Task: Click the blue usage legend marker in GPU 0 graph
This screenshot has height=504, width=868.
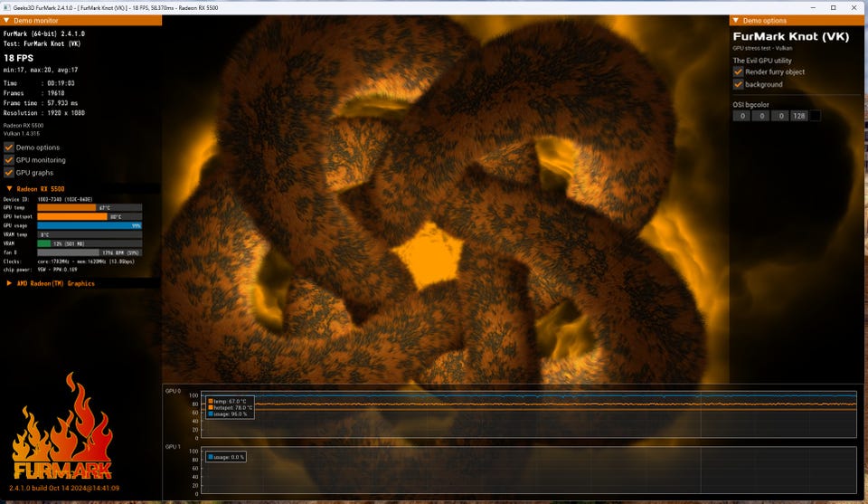Action: pyautogui.click(x=211, y=415)
